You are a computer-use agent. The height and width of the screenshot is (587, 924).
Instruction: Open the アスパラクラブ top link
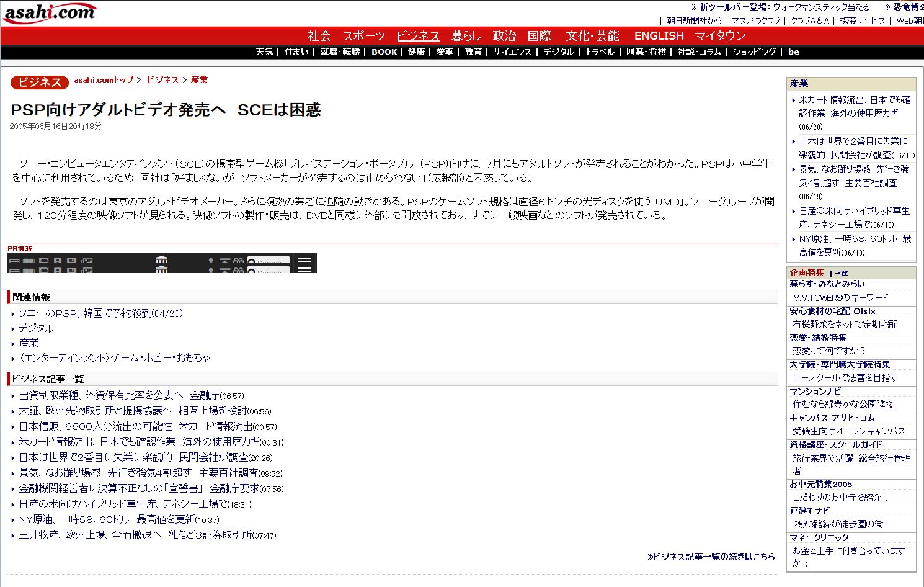[756, 20]
